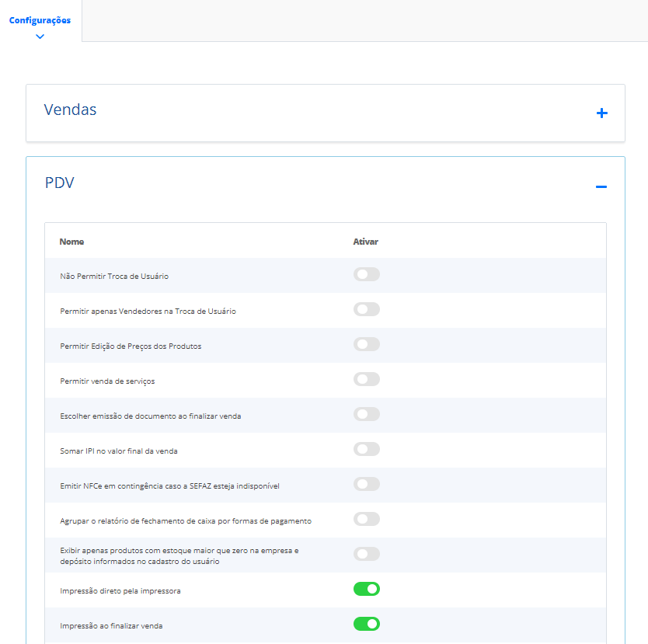Select the 'Permitir Edição de Preços dos Produtos' label

pos(131,346)
